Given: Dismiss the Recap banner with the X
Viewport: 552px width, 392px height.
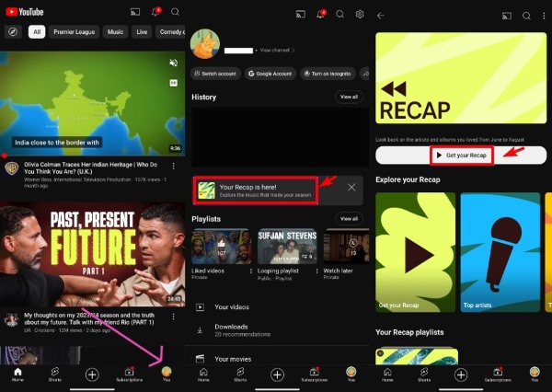Looking at the screenshot, I should tap(351, 188).
